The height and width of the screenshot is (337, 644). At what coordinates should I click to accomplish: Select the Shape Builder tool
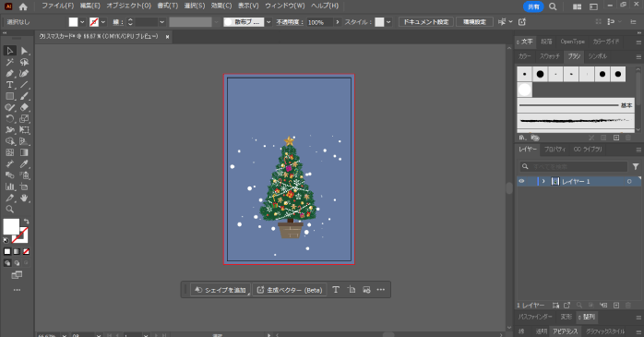(10, 141)
